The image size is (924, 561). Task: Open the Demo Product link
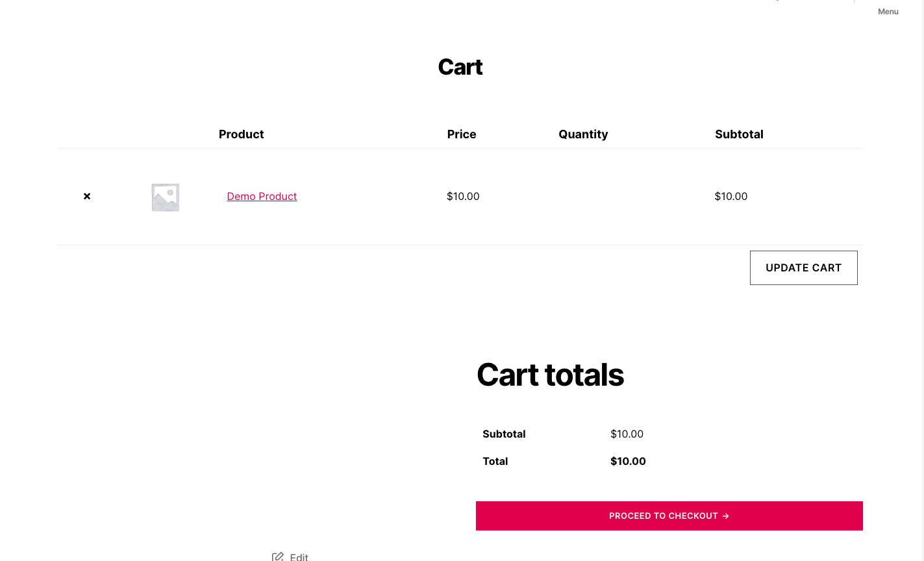tap(262, 196)
